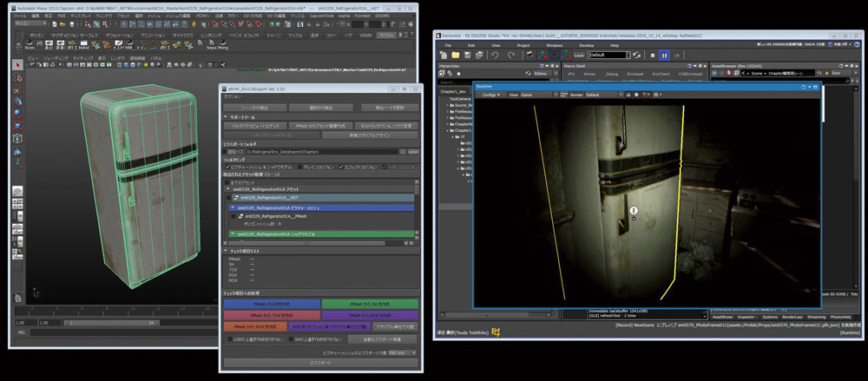Activate the Rotate tool sphere icon
The width and height of the screenshot is (868, 381).
17,114
